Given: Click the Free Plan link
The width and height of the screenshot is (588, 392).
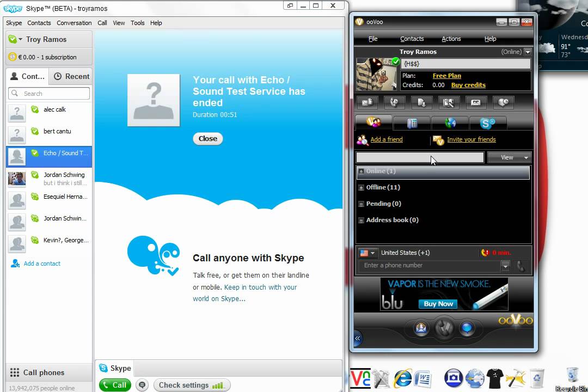Looking at the screenshot, I should [446, 76].
